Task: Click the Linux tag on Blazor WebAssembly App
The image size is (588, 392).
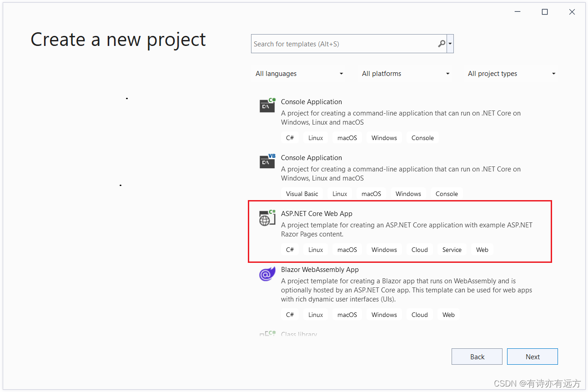Action: coord(316,315)
